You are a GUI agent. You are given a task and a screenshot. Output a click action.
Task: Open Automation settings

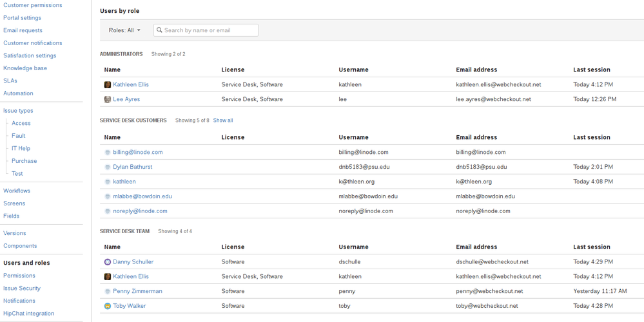point(18,93)
